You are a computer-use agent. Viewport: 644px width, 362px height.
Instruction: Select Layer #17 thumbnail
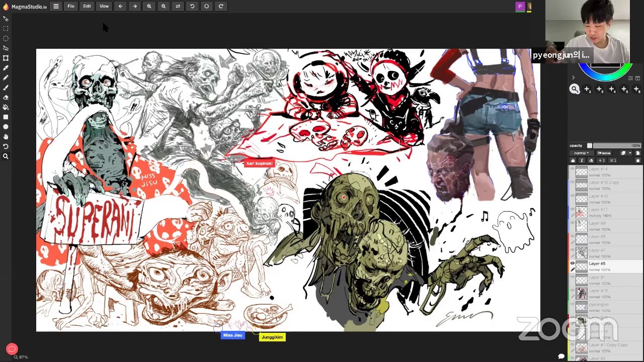(x=582, y=212)
